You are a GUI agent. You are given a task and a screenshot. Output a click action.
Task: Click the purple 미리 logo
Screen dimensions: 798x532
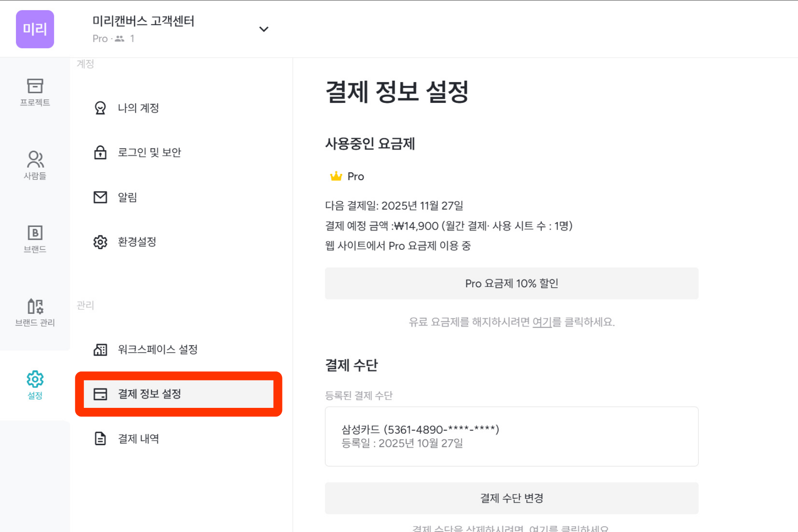35,29
